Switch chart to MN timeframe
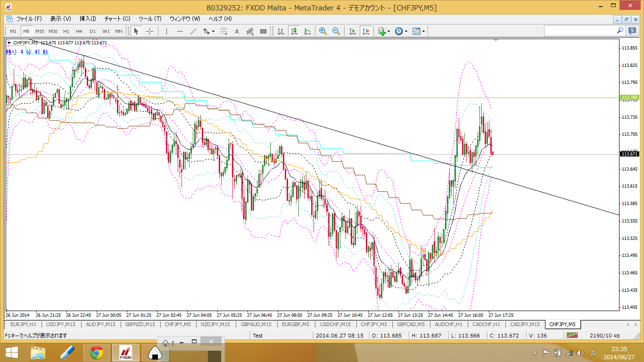This screenshot has width=644, height=362. pos(119,31)
